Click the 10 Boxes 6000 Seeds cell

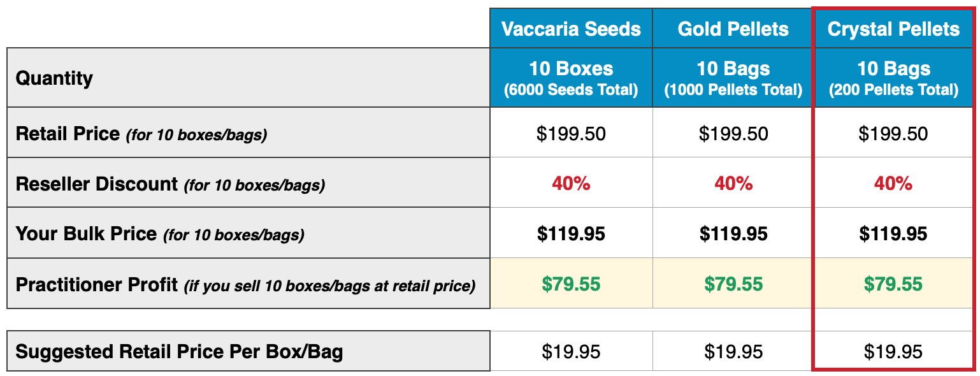571,78
